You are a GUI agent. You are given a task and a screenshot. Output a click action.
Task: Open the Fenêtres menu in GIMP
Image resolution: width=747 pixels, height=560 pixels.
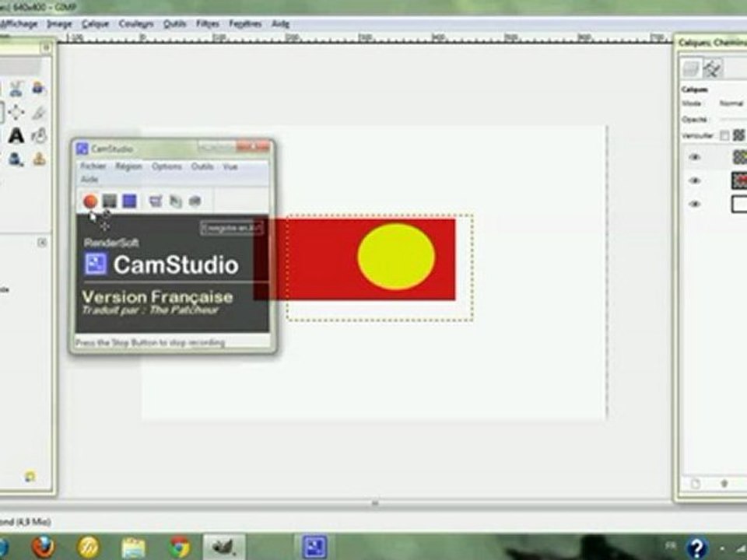[245, 24]
